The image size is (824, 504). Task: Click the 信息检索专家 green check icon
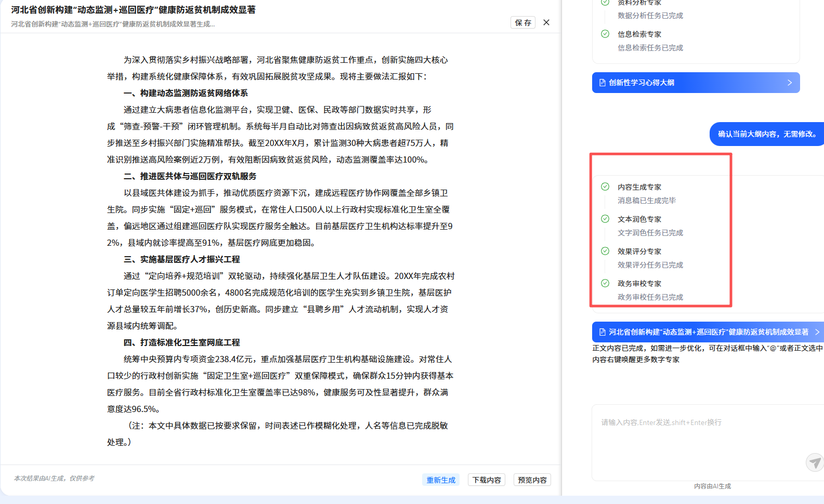[605, 34]
